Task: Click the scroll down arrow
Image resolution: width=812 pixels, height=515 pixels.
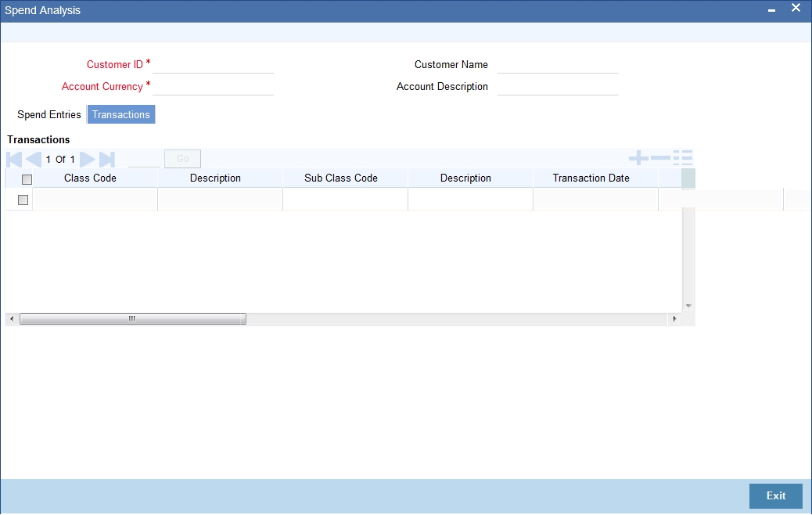Action: tap(688, 306)
